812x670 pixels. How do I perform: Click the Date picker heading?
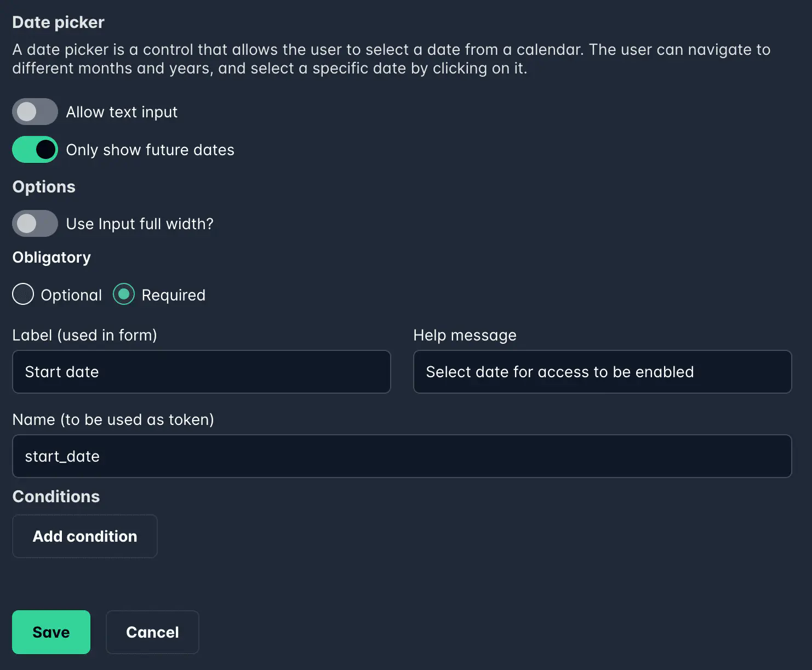coord(58,22)
